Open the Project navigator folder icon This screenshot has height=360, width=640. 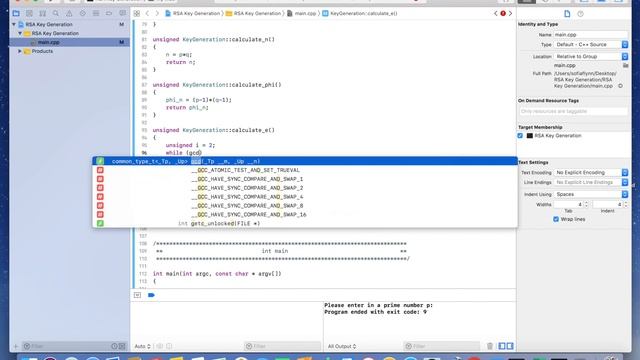pyautogui.click(x=16, y=13)
